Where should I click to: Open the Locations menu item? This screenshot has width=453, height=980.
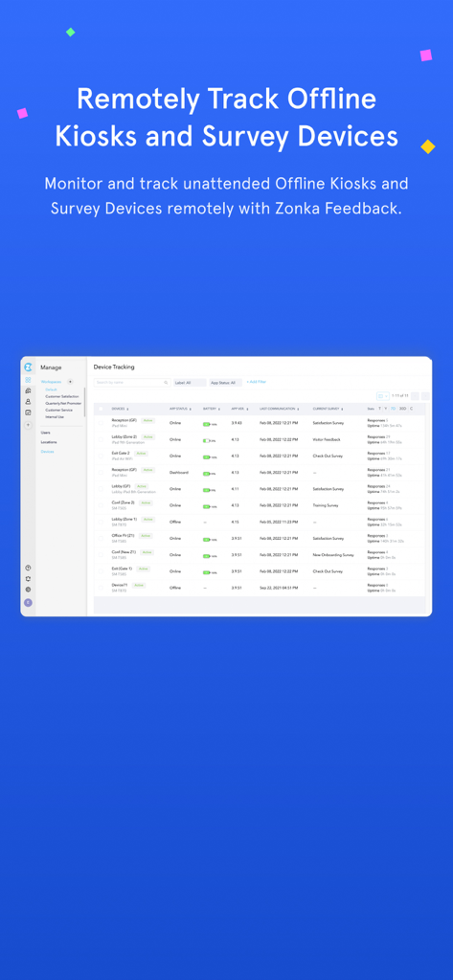[x=49, y=442]
